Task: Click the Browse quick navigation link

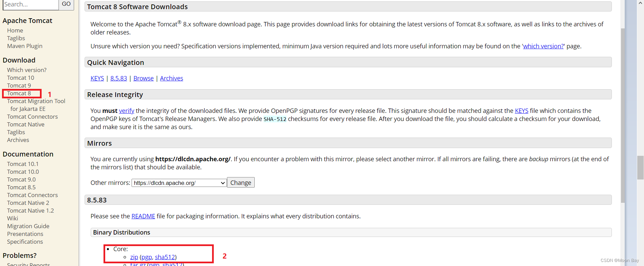Action: coord(143,78)
